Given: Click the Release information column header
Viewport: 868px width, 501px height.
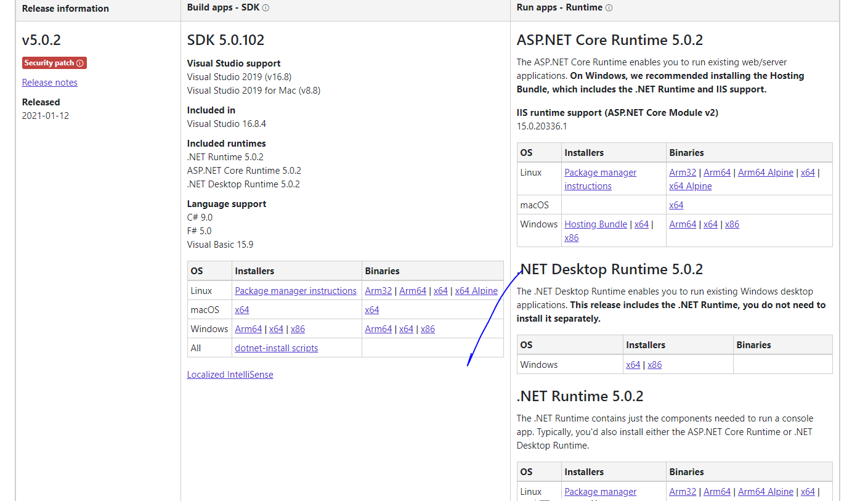Looking at the screenshot, I should tap(65, 9).
